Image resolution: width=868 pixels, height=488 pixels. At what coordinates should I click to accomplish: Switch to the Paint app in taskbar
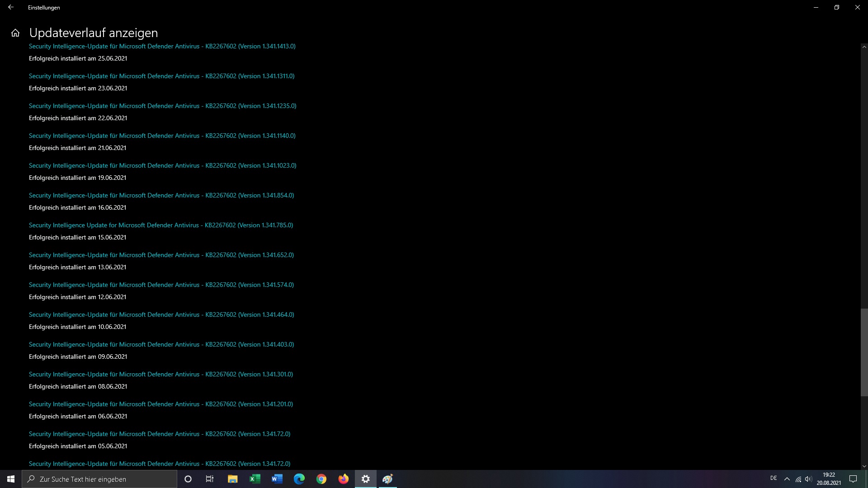[x=387, y=479]
